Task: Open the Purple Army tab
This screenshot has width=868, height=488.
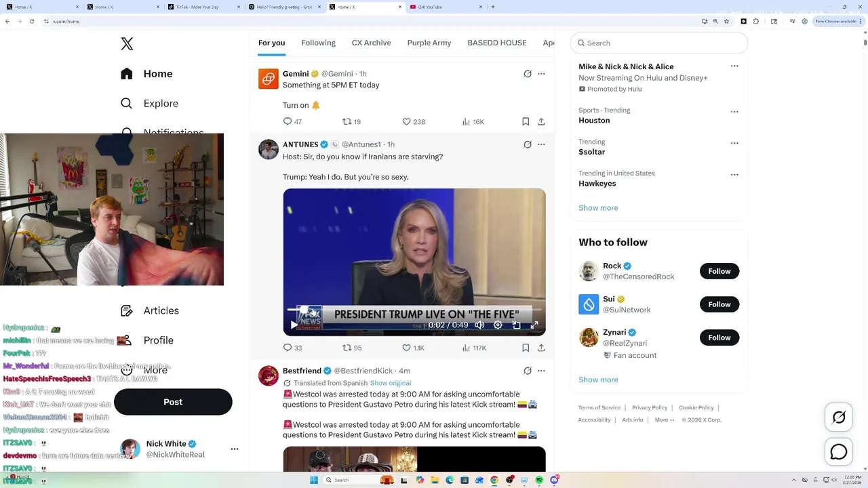Action: pyautogui.click(x=429, y=43)
